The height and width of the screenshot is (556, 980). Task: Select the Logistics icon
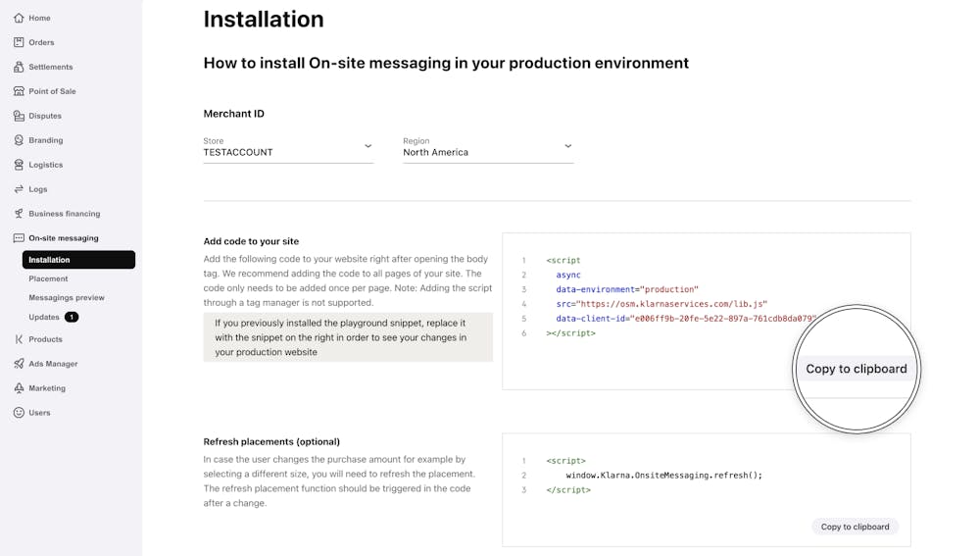pos(19,165)
